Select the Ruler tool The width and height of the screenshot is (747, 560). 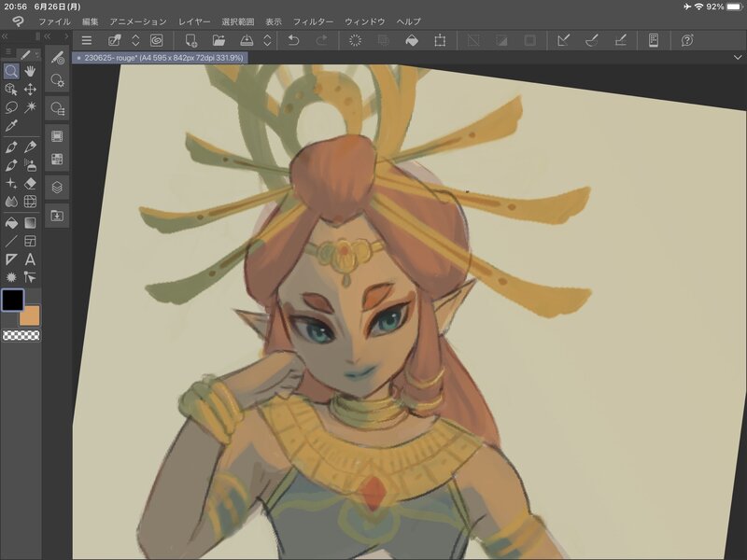(11, 259)
